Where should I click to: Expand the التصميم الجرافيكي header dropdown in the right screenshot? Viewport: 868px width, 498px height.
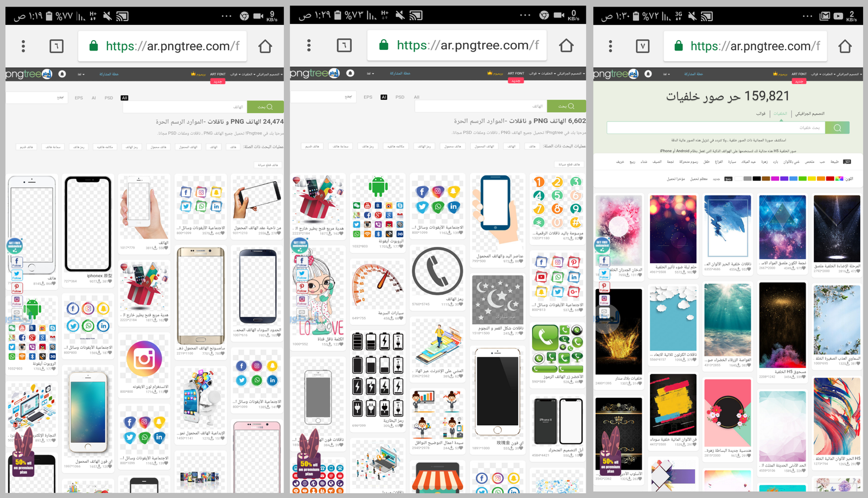pyautogui.click(x=848, y=74)
